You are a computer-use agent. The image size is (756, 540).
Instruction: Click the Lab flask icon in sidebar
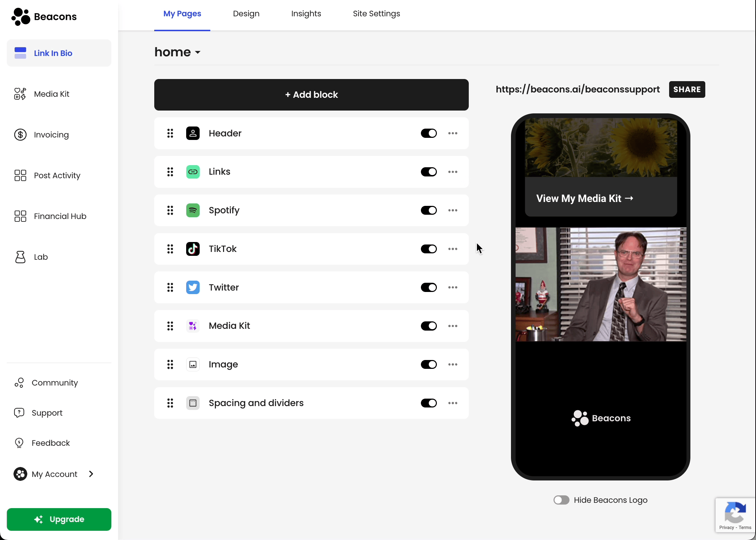[x=20, y=257]
